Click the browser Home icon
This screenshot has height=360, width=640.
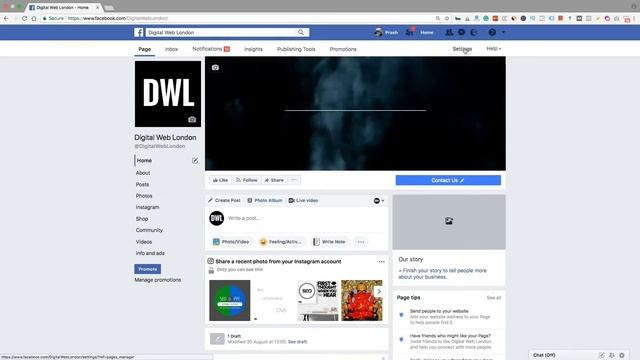click(x=34, y=18)
